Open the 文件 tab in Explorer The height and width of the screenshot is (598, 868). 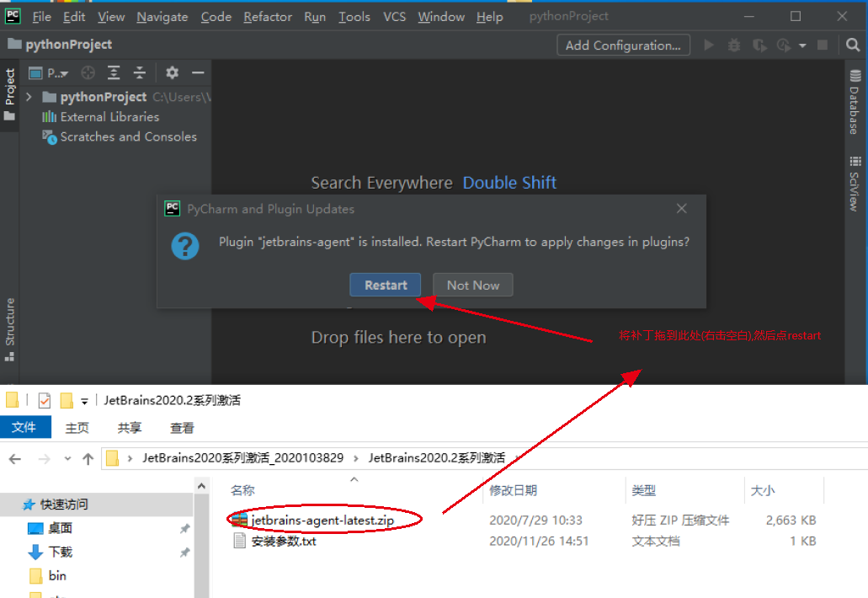pyautogui.click(x=24, y=428)
